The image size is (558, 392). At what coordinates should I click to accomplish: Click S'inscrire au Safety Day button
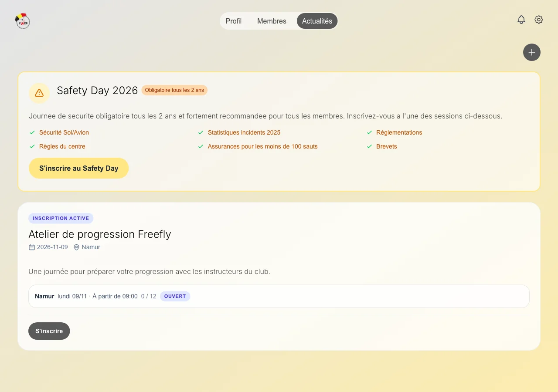79,168
